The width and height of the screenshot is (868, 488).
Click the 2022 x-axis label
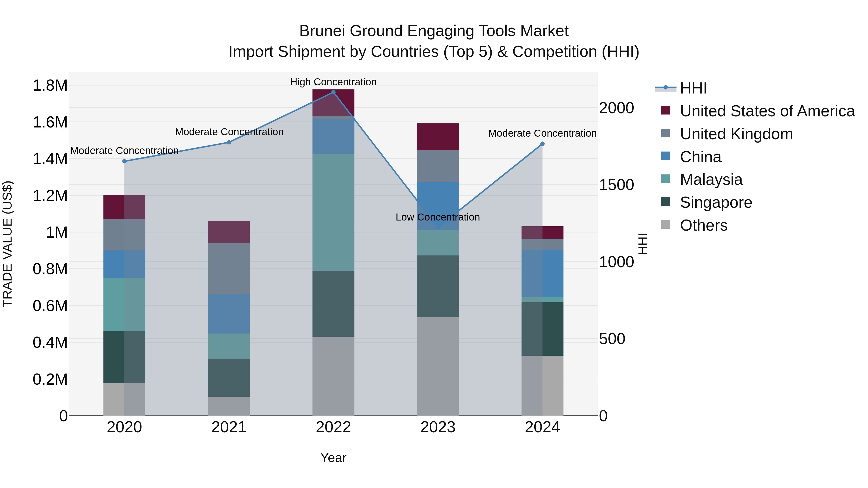(333, 427)
